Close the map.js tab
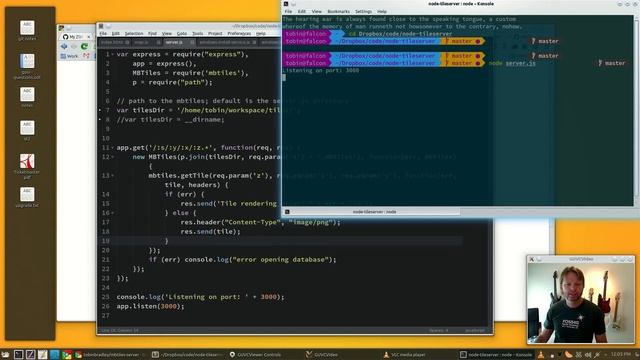640x360 pixels. pos(159,42)
